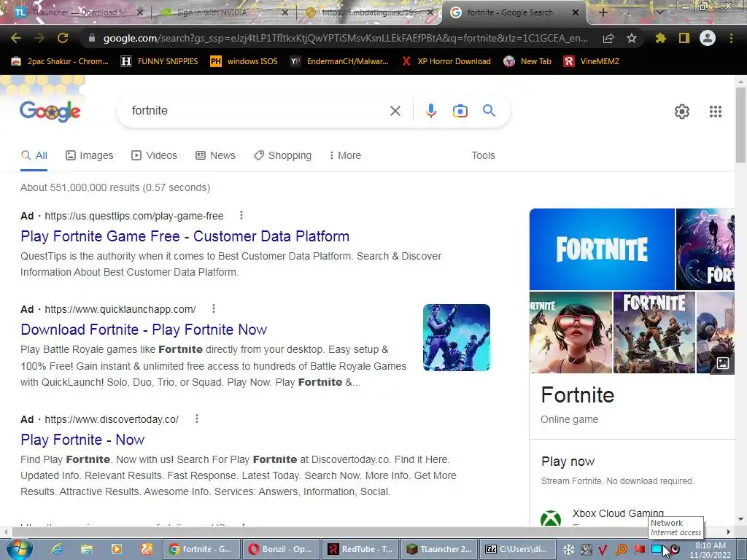Click the browser forward arrow
Viewport: 747px width, 560px height.
click(x=39, y=38)
